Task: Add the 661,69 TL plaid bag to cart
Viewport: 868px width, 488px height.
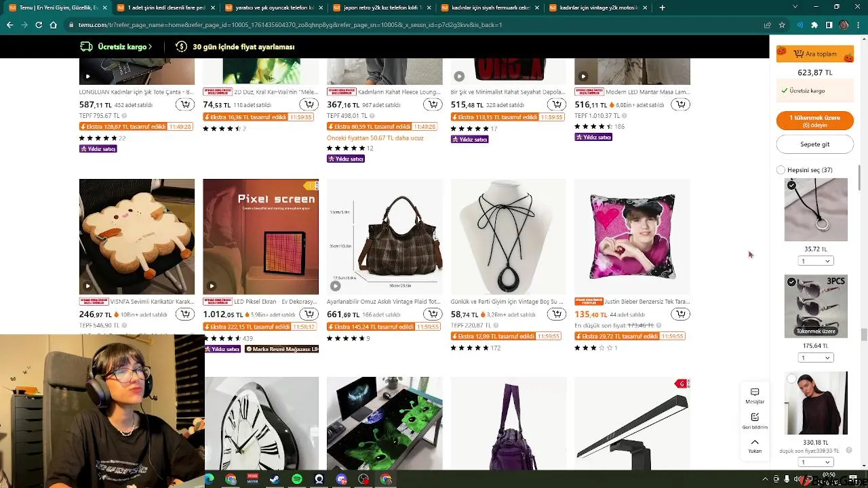Action: click(x=432, y=314)
